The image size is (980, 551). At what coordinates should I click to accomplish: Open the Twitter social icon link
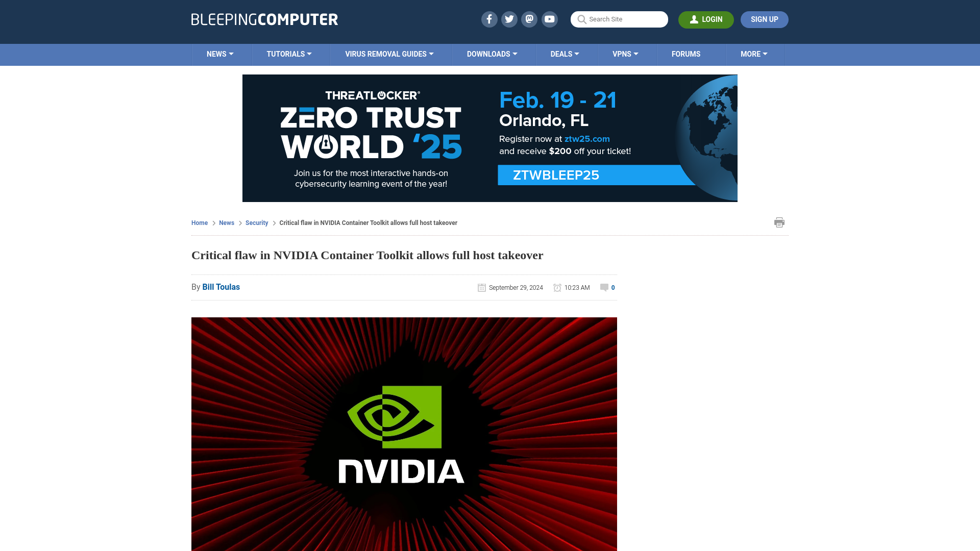point(509,19)
